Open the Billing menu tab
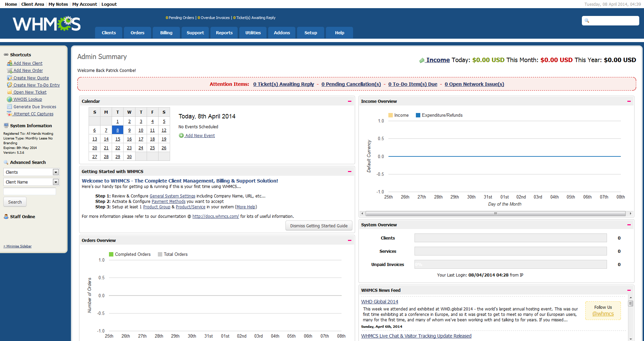The width and height of the screenshot is (644, 341). tap(166, 33)
